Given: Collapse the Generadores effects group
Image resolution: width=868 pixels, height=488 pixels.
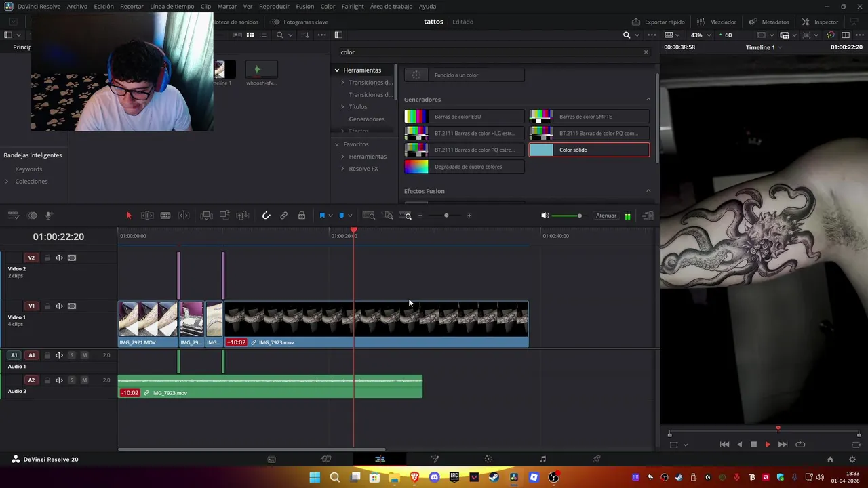Looking at the screenshot, I should (648, 100).
